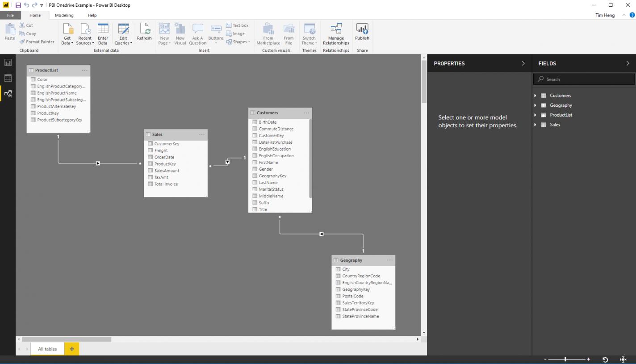Click the canvas horizontal scrollbar thumb

[x=67, y=339]
